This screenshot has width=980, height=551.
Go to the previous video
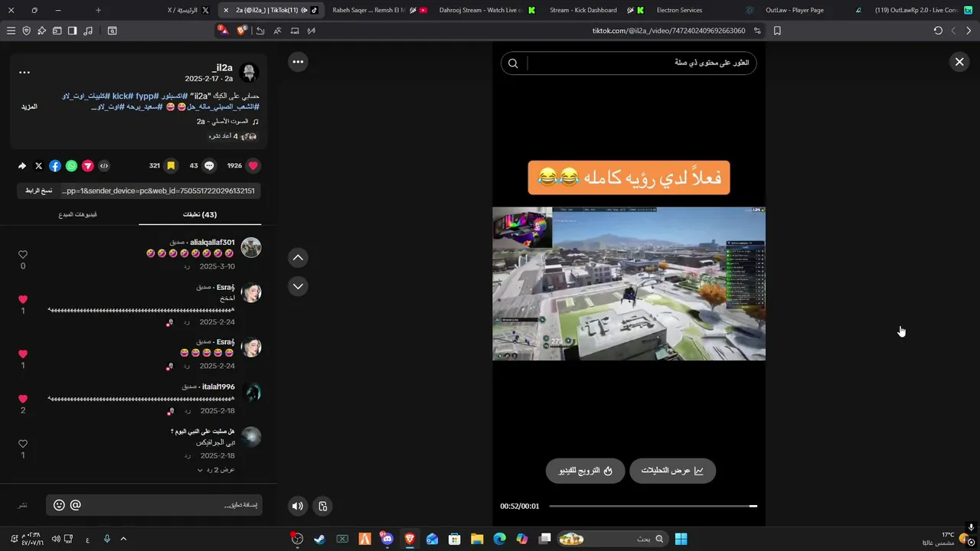(x=298, y=257)
